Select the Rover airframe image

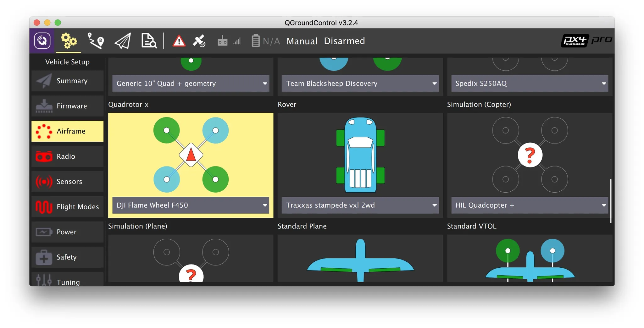360,155
